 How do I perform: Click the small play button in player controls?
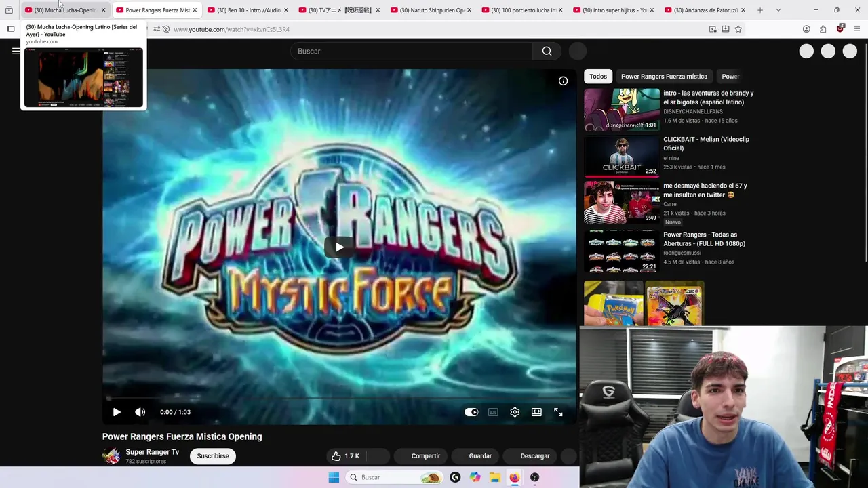tap(117, 412)
